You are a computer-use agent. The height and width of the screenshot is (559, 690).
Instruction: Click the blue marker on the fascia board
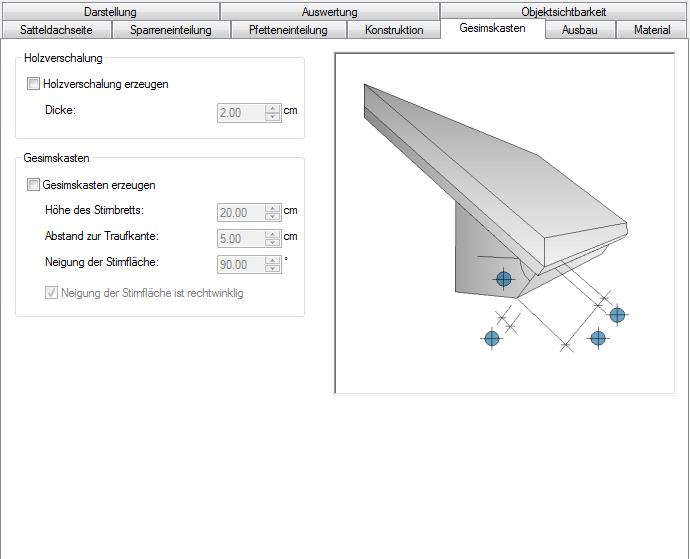(504, 279)
